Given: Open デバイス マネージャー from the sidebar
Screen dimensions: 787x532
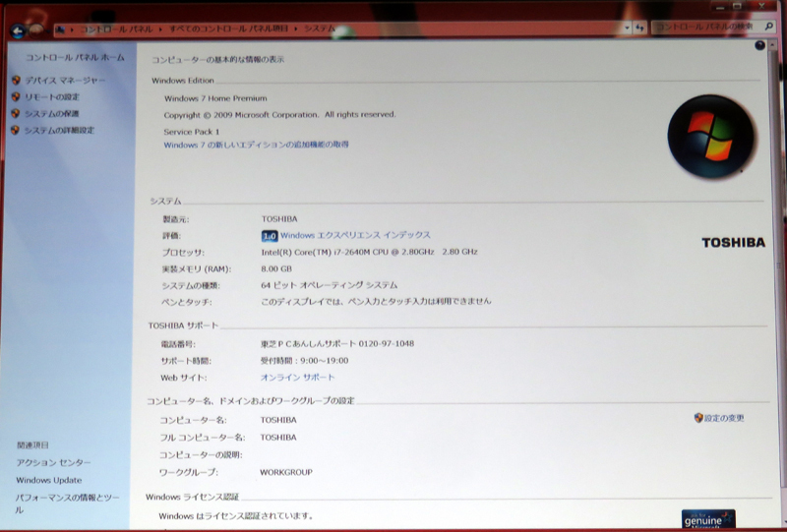Looking at the screenshot, I should [x=65, y=81].
